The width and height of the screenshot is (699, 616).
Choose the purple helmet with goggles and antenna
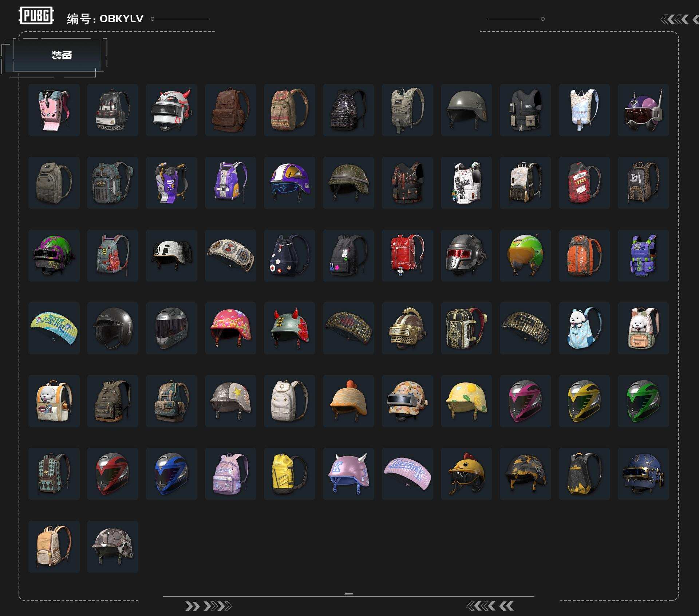tap(643, 110)
